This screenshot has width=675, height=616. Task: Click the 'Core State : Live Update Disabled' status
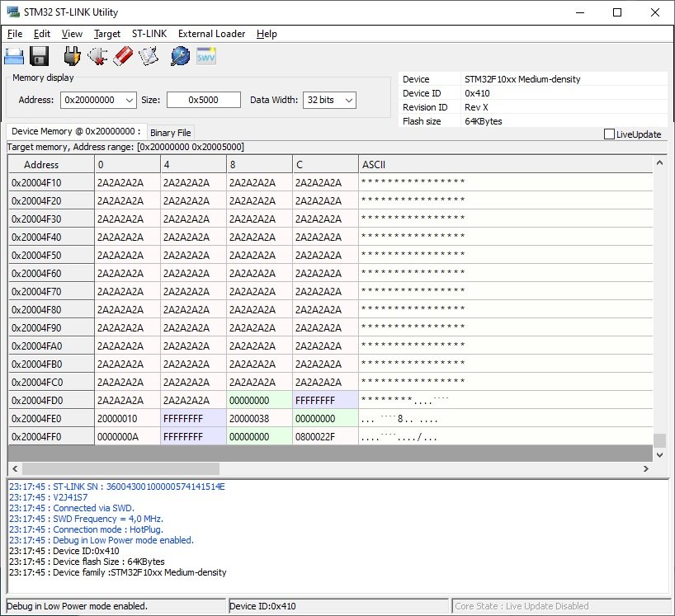click(x=522, y=606)
